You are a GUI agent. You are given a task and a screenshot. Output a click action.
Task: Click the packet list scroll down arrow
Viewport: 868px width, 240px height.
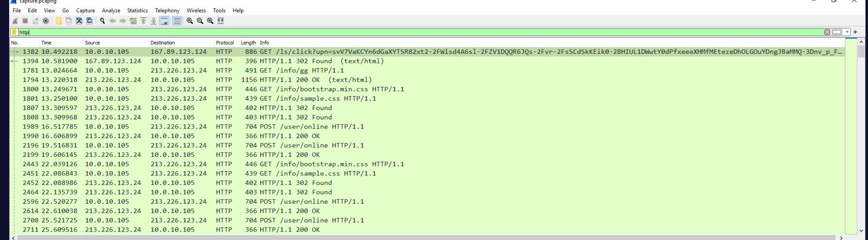click(861, 230)
